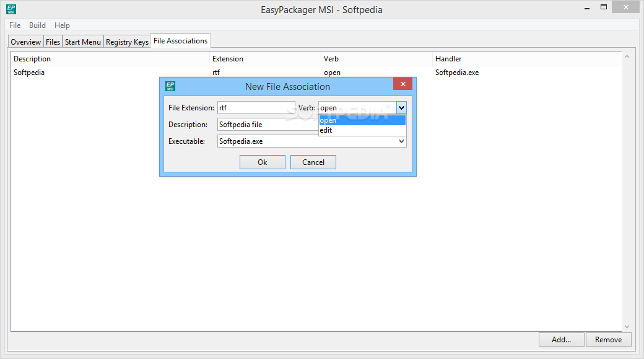Confirm the dialog with Ok
Viewport: 644px width, 359px height.
pos(263,162)
